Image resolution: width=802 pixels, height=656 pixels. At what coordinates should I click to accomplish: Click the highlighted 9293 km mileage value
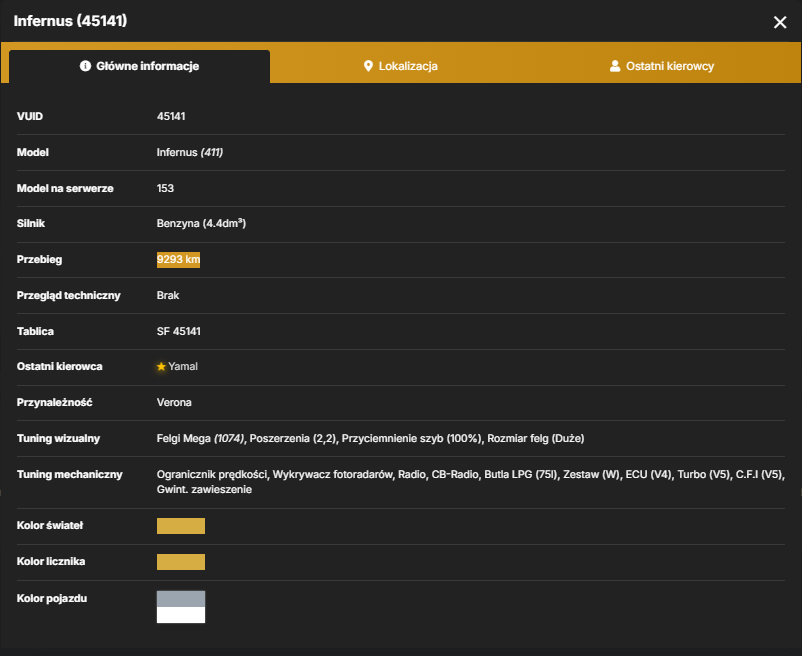178,259
